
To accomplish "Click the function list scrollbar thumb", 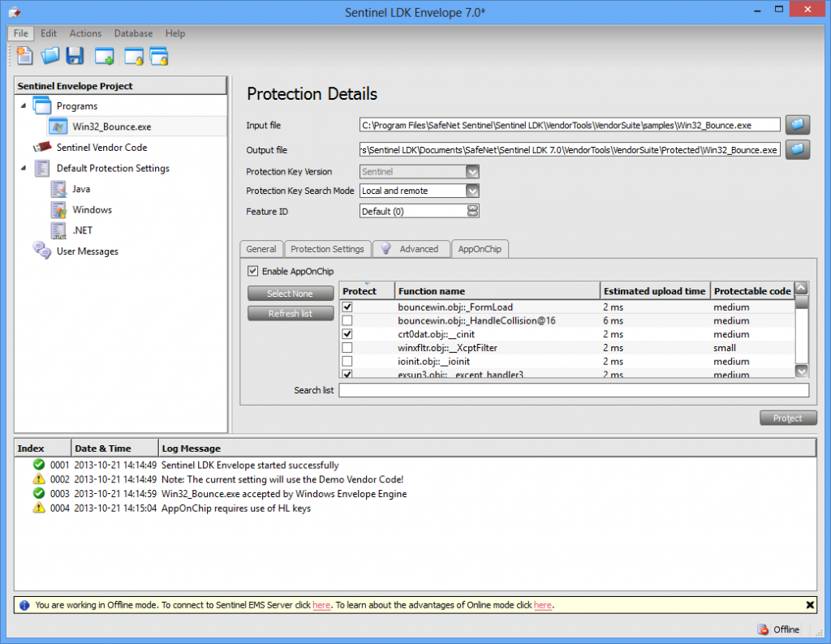I will pos(802,302).
